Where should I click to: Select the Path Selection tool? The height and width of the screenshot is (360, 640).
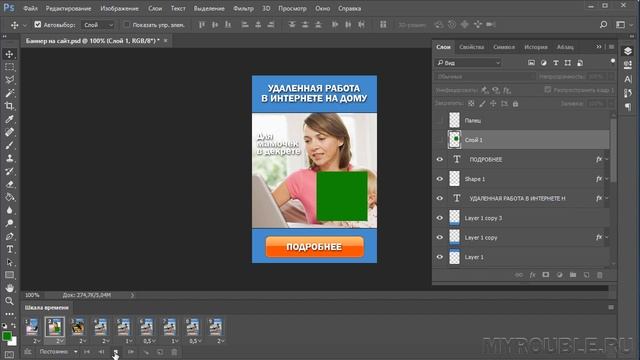tap(9, 262)
